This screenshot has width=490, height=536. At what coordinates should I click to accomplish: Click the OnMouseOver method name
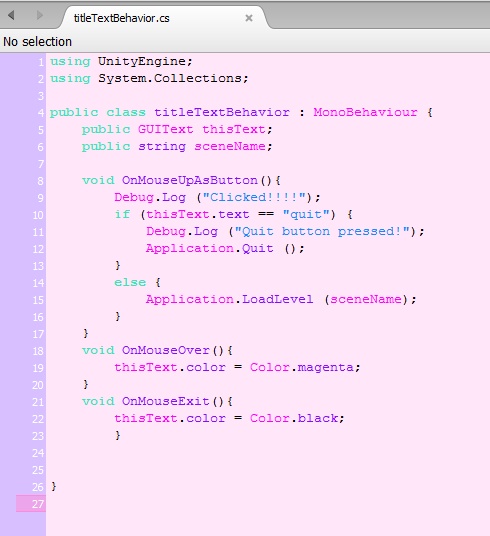tap(166, 350)
